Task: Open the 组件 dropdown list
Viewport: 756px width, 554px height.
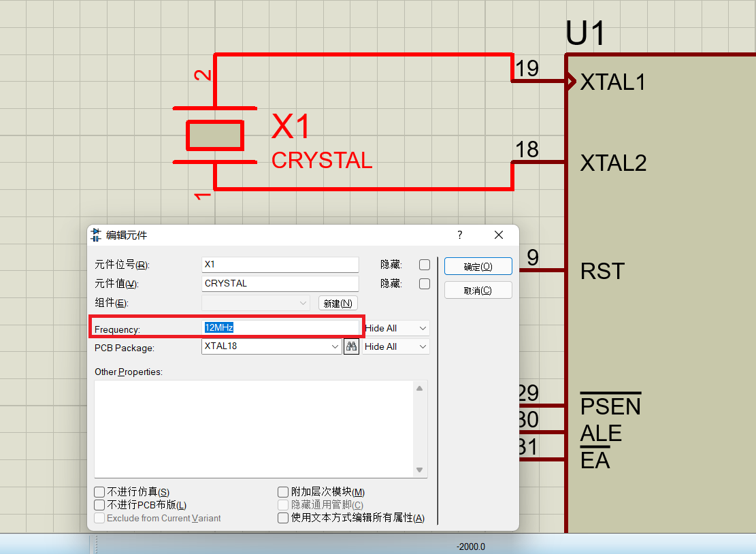Action: click(255, 304)
